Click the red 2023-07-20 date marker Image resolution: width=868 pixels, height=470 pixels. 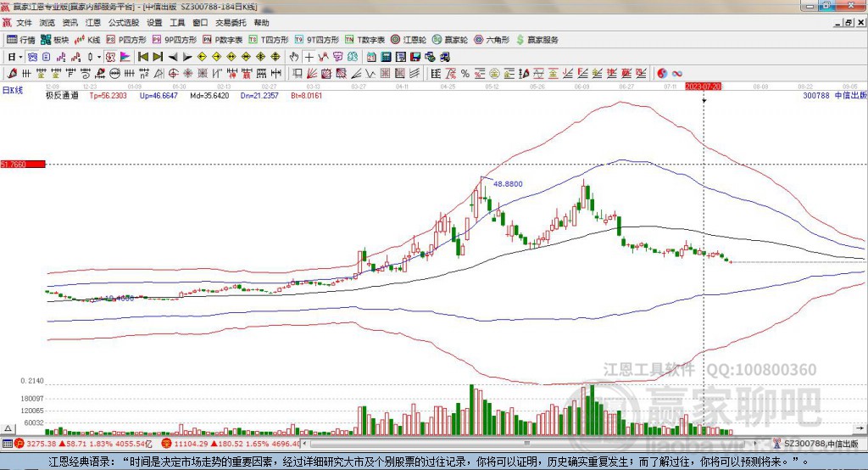point(704,87)
